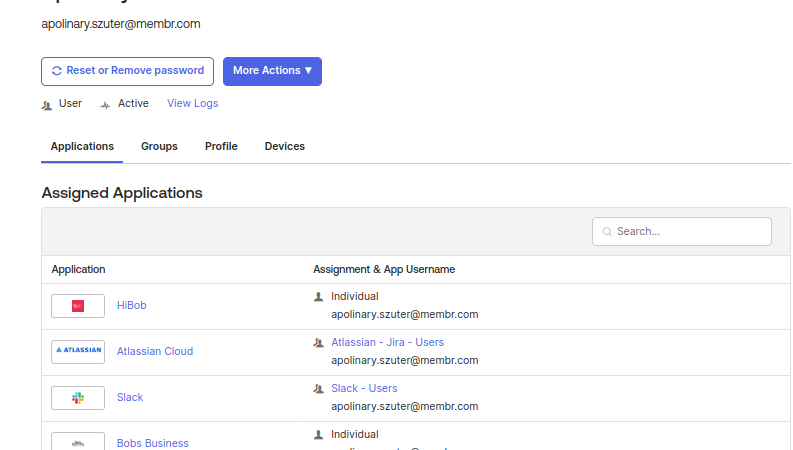This screenshot has width=793, height=450.
Task: Select the email under the user name heading
Action: pyautogui.click(x=121, y=24)
